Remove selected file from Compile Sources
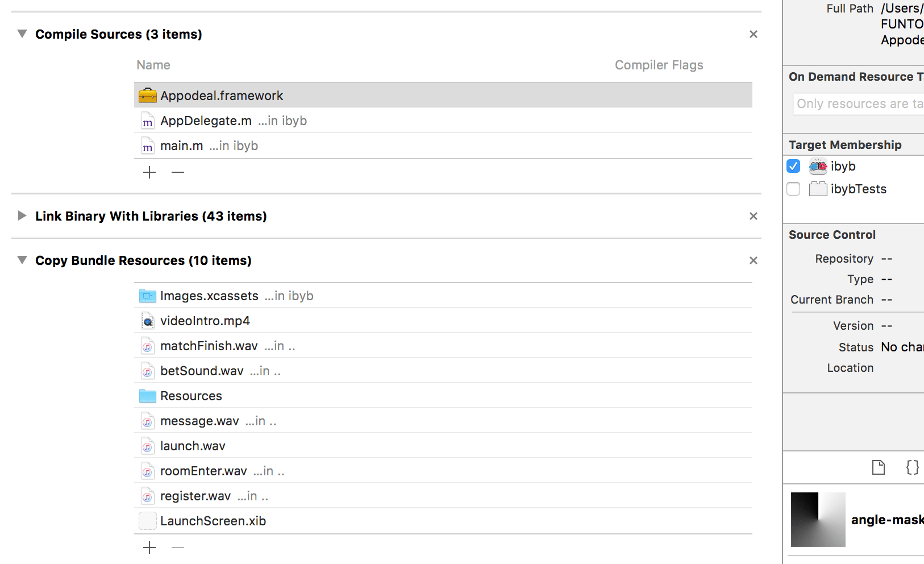Image resolution: width=924 pixels, height=564 pixels. click(x=178, y=172)
